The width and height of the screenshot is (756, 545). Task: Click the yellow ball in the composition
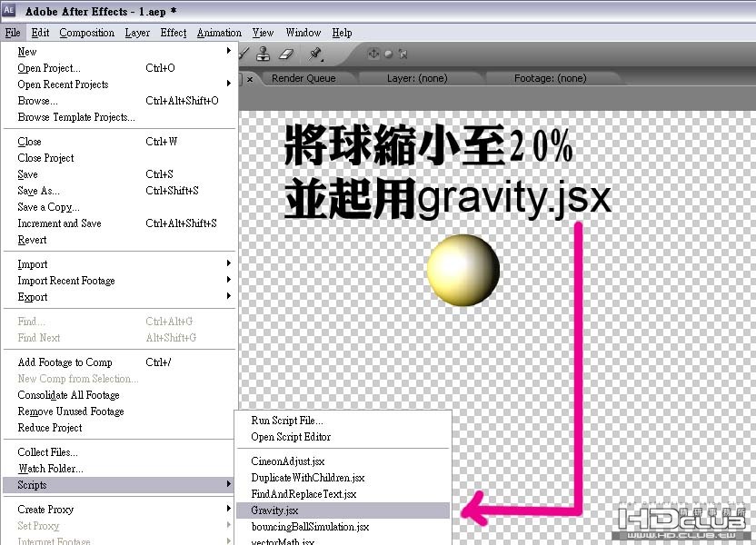pyautogui.click(x=463, y=271)
